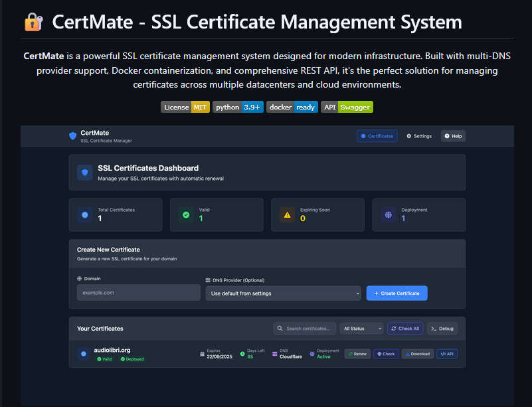
Task: Click the Total Certificates card icon
Action: pyautogui.click(x=85, y=214)
